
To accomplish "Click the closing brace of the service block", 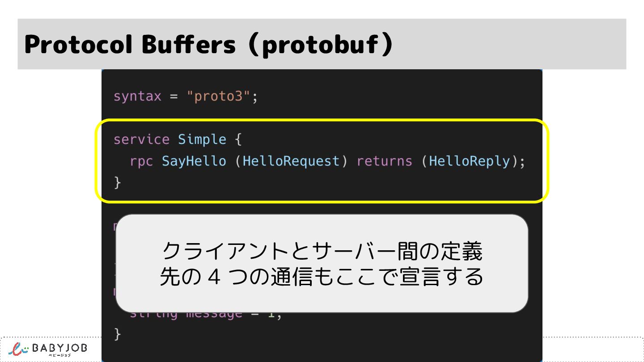I will (117, 182).
